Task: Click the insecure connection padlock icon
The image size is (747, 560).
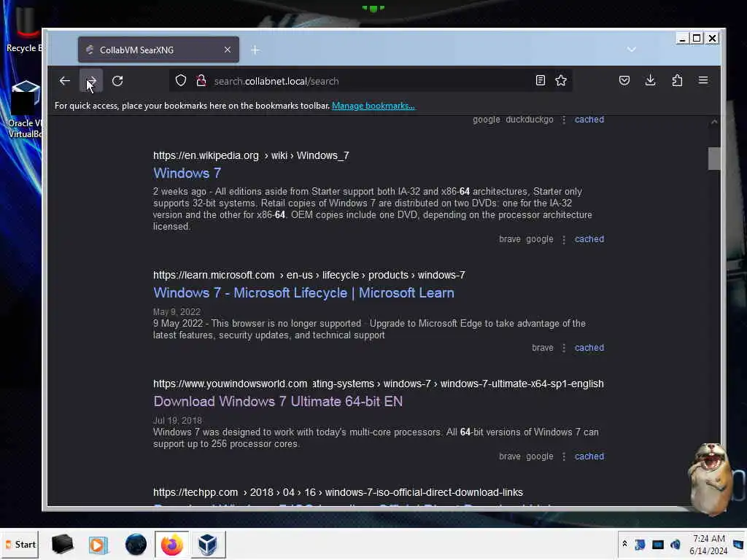Action: [201, 80]
